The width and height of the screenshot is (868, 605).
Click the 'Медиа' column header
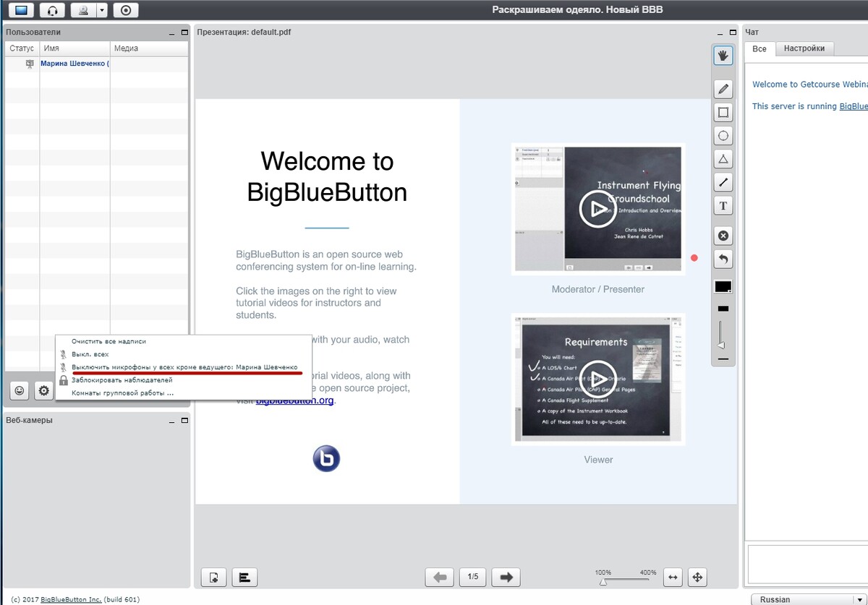[x=149, y=48]
